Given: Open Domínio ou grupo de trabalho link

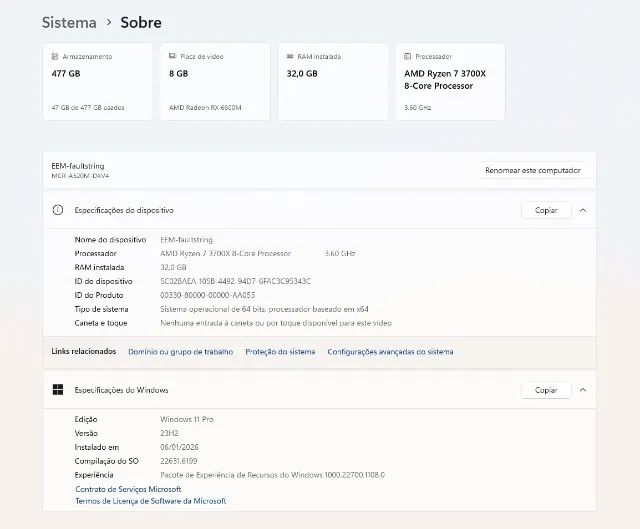Looking at the screenshot, I should click(x=181, y=352).
